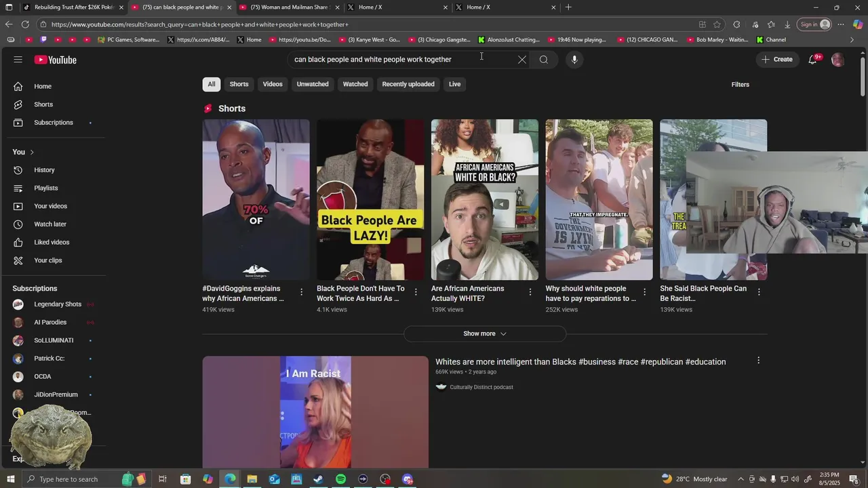868x488 pixels.
Task: Show more bookmarks with the overflow chevron
Action: pyautogui.click(x=852, y=39)
